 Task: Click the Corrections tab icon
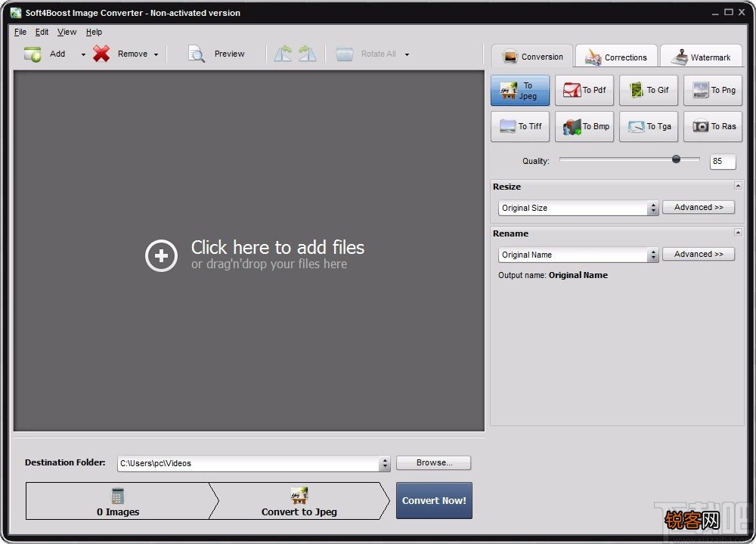pos(593,57)
